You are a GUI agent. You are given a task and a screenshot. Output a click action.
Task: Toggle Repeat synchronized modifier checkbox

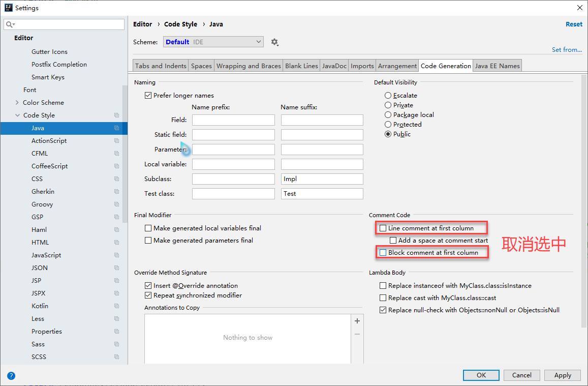(148, 295)
